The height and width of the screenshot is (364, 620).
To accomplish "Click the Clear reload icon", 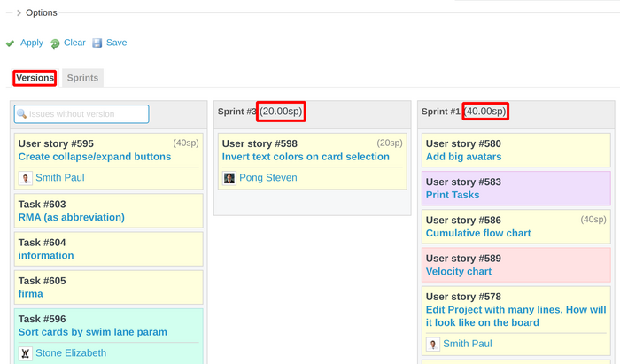I will click(55, 43).
